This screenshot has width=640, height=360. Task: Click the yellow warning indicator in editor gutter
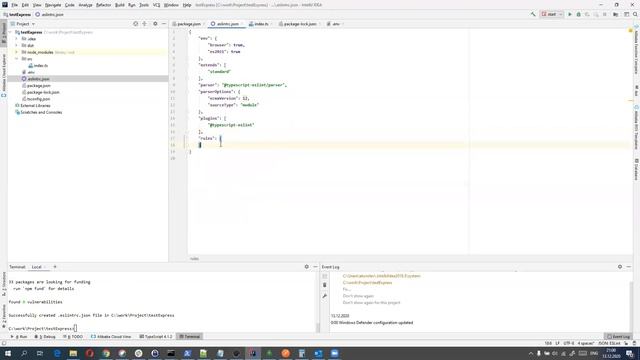(x=630, y=31)
